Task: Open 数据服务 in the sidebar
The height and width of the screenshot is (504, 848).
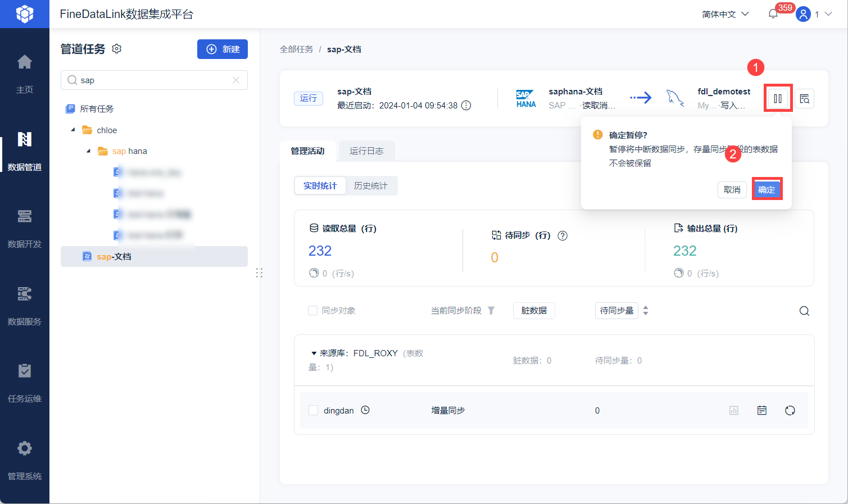Action: 25,305
